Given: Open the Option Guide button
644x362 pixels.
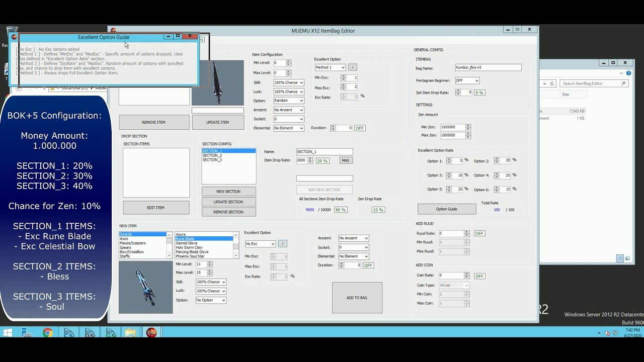Looking at the screenshot, I should (x=447, y=209).
